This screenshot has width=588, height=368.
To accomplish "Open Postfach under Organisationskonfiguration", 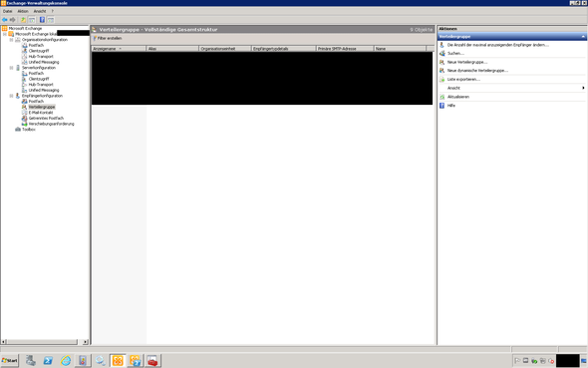I will click(x=36, y=46).
